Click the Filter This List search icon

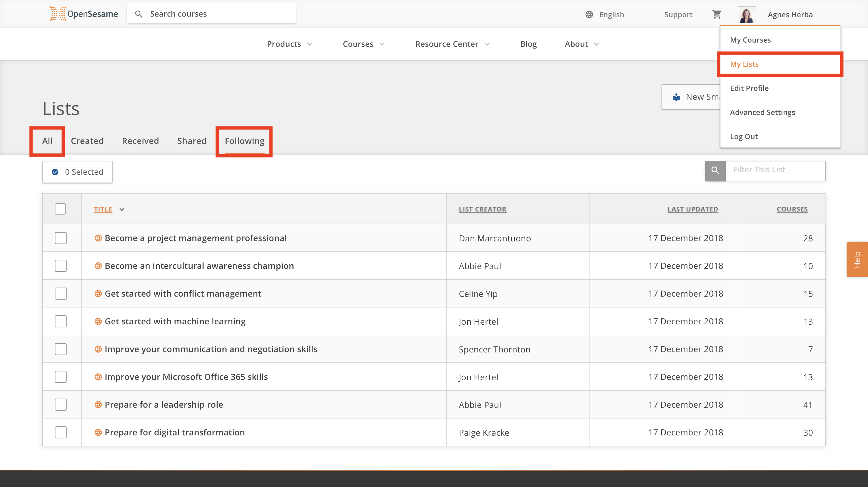coord(715,171)
